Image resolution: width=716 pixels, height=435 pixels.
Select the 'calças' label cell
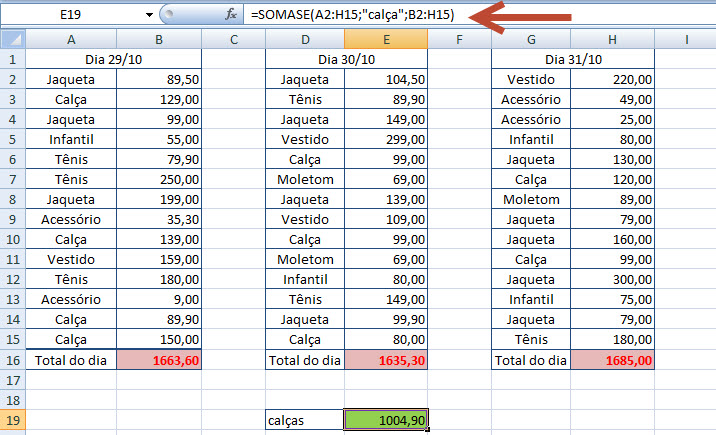[304, 421]
